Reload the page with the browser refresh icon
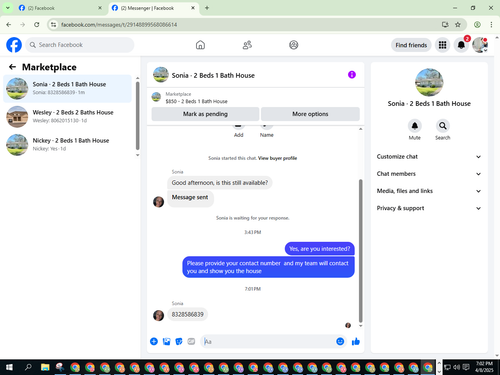The width and height of the screenshot is (500, 375). pos(37,24)
